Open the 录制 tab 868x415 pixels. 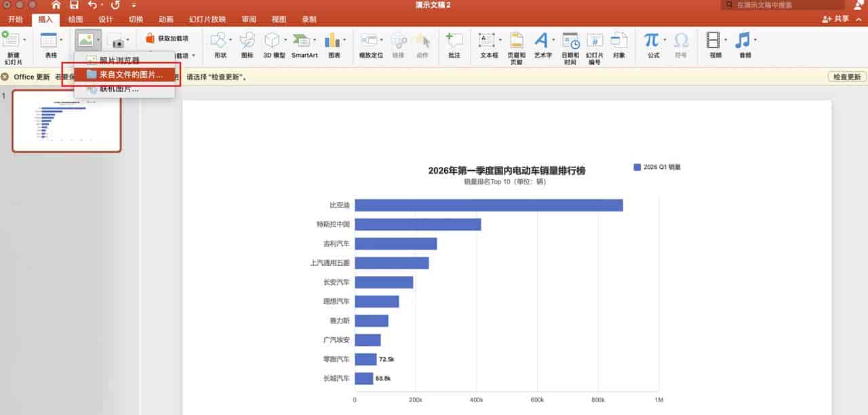[309, 20]
